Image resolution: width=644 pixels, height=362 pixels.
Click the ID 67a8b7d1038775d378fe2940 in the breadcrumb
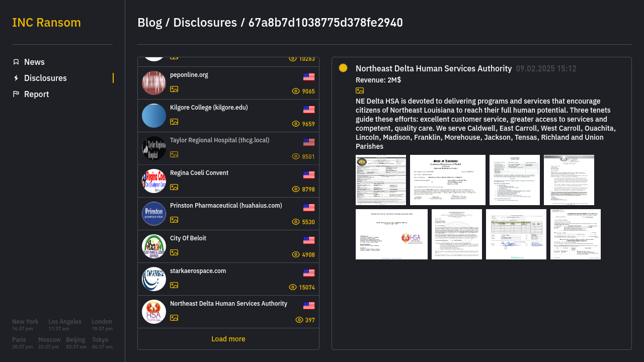pos(326,23)
